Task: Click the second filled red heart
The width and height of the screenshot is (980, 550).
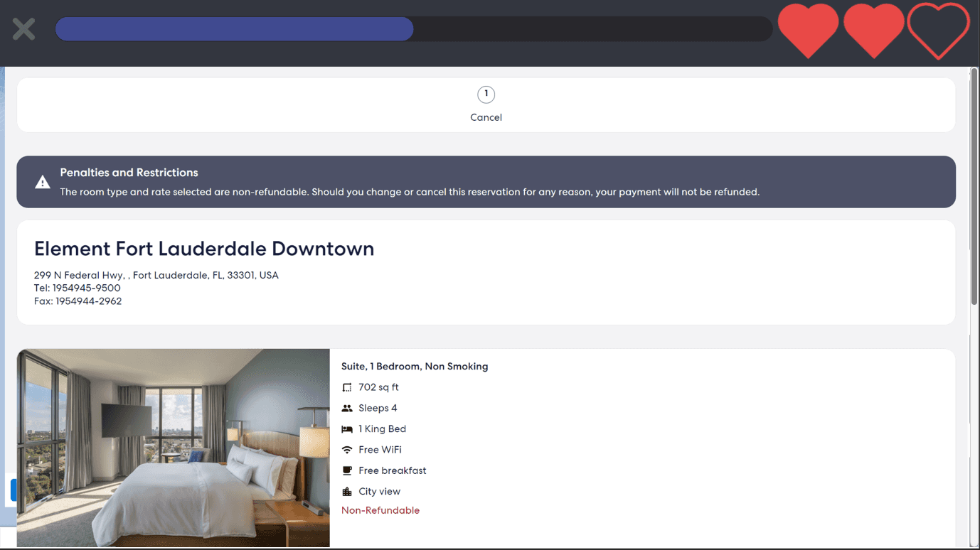Action: (x=874, y=31)
